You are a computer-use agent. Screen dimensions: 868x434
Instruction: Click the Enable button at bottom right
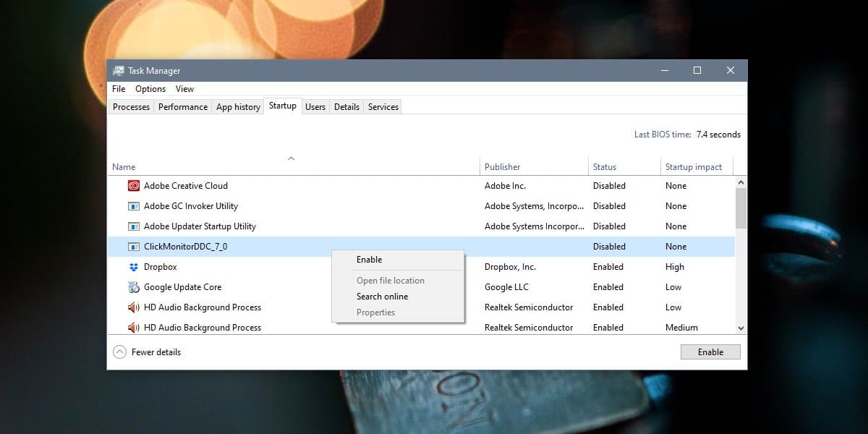(710, 352)
